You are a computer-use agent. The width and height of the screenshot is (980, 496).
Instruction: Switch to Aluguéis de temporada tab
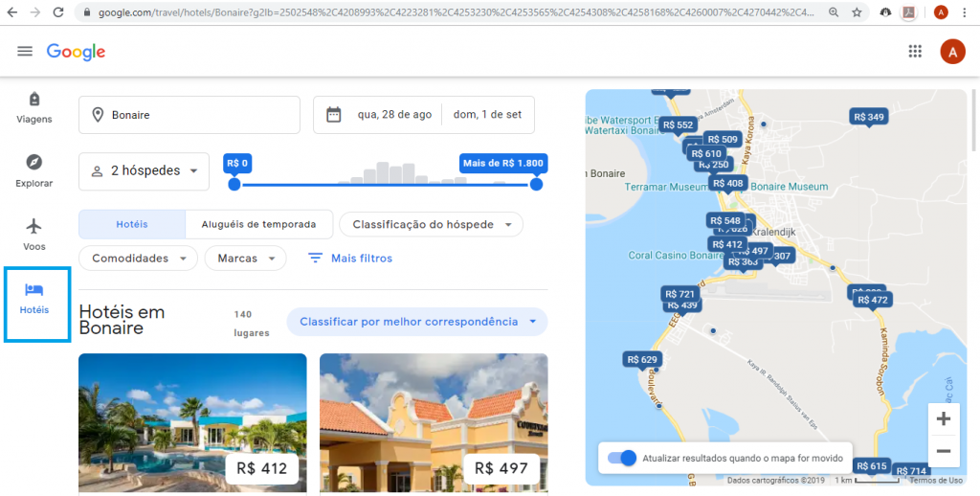click(258, 225)
